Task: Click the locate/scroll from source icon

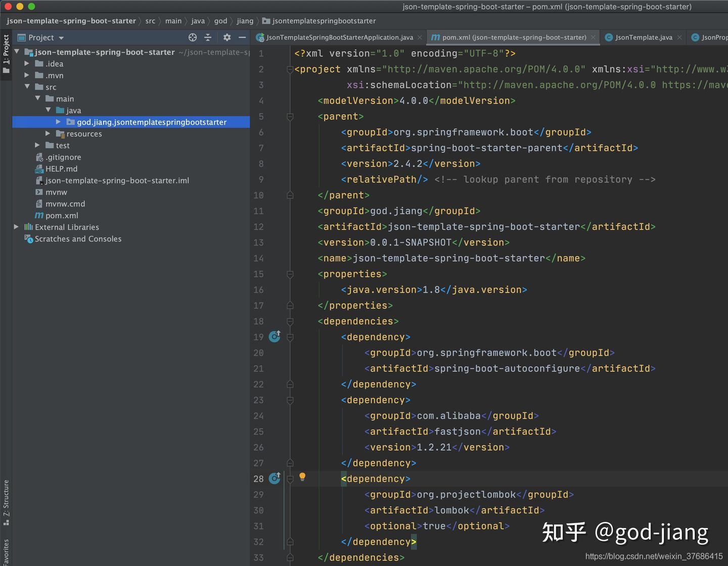Action: pos(193,37)
